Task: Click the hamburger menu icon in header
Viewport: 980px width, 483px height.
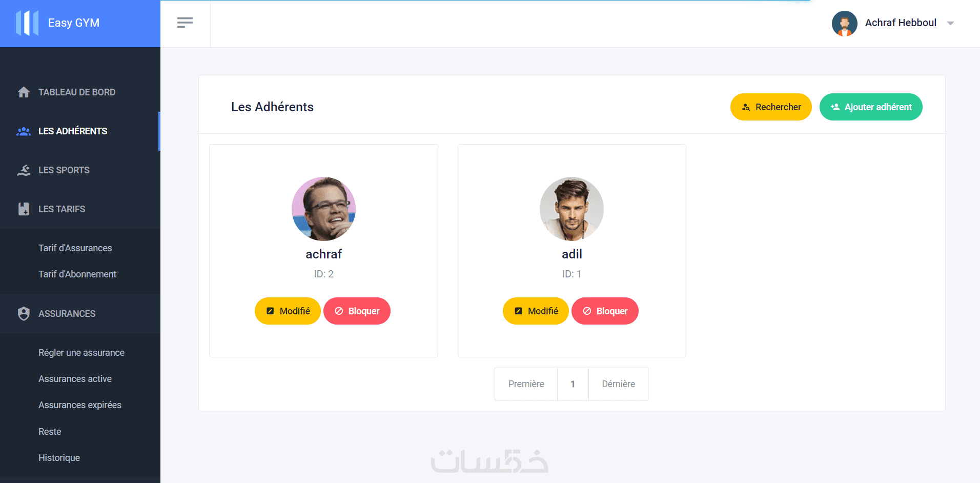Action: pyautogui.click(x=185, y=23)
